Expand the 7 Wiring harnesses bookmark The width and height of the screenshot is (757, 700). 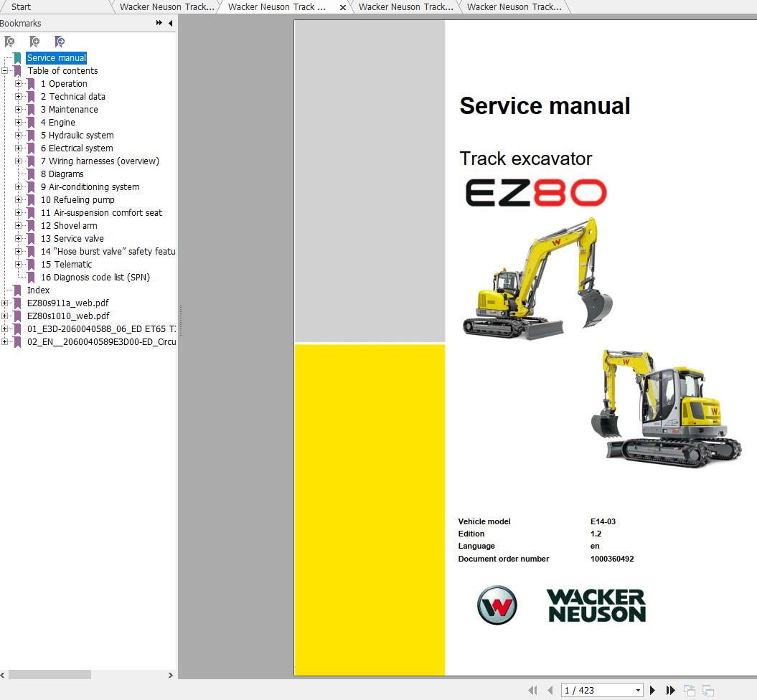(19, 161)
